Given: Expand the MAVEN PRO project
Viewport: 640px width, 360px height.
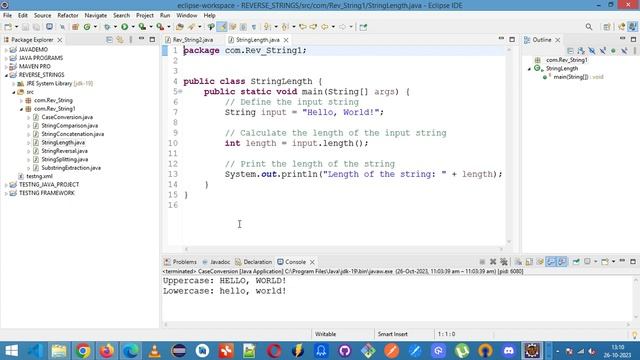Looking at the screenshot, I should [x=6, y=67].
